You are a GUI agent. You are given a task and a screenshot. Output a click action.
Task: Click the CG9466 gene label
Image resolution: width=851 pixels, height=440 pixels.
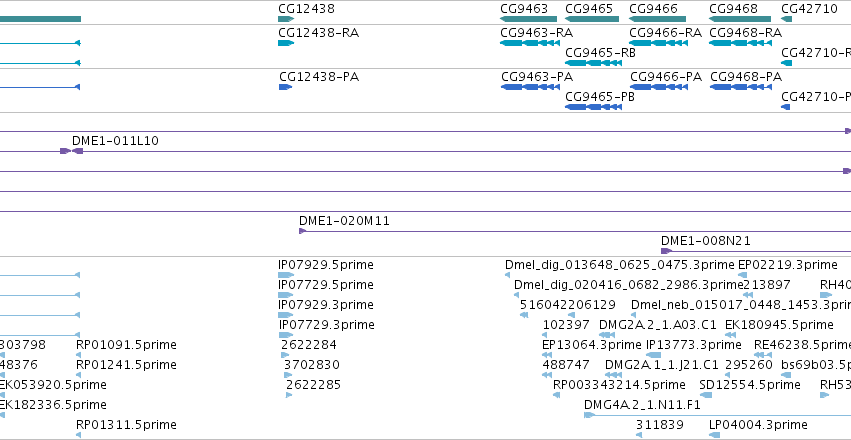pyautogui.click(x=653, y=9)
